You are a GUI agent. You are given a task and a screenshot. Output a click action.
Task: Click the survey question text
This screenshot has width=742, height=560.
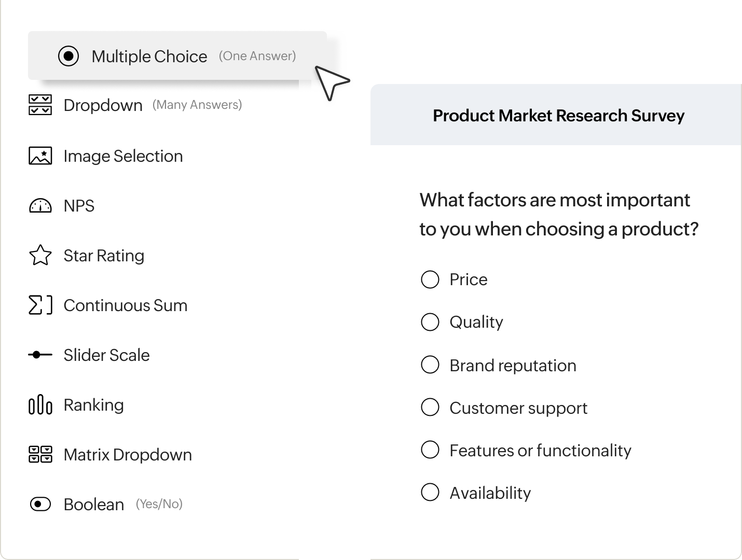pos(558,214)
